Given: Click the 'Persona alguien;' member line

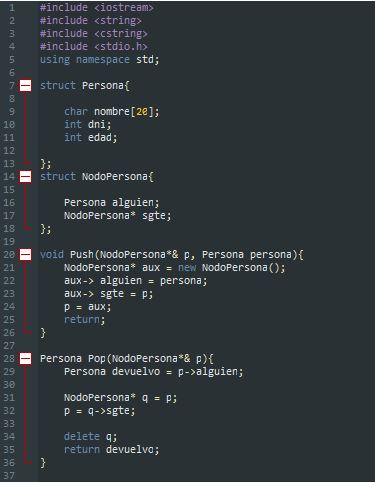Looking at the screenshot, I should coord(112,203).
